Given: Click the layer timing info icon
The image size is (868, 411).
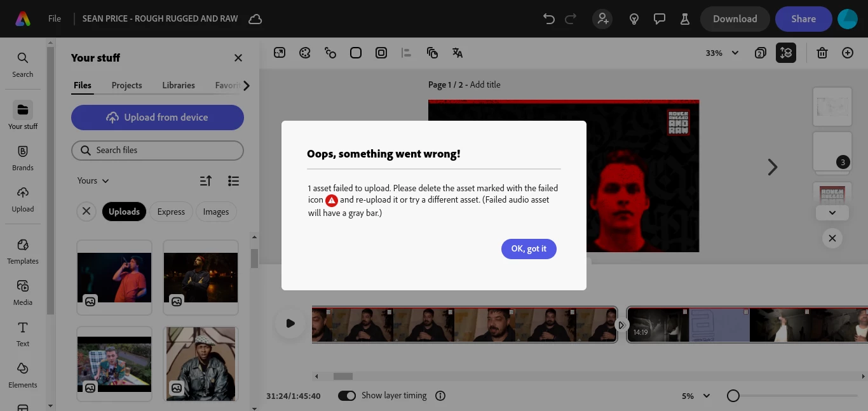Looking at the screenshot, I should tap(440, 396).
